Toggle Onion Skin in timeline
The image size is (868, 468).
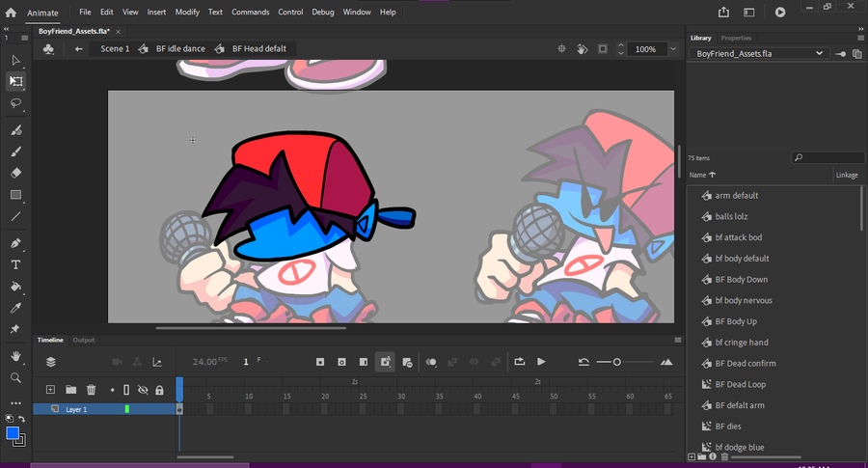coord(431,362)
